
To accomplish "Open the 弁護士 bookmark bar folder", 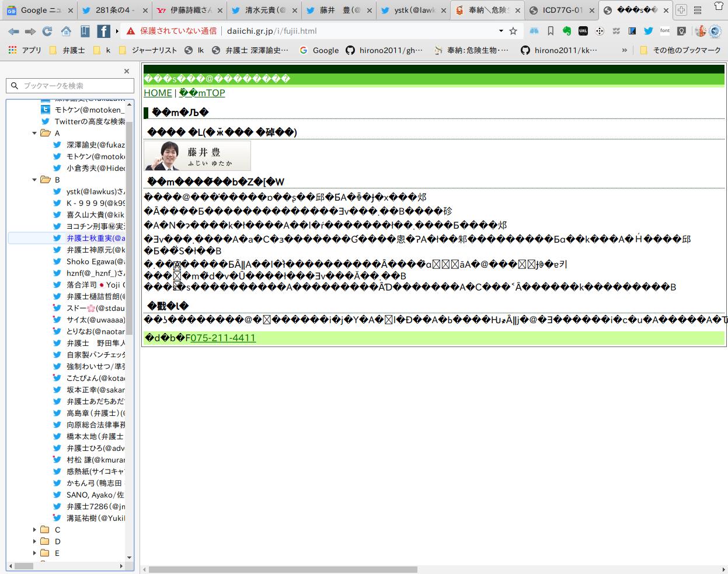I will tap(67, 50).
